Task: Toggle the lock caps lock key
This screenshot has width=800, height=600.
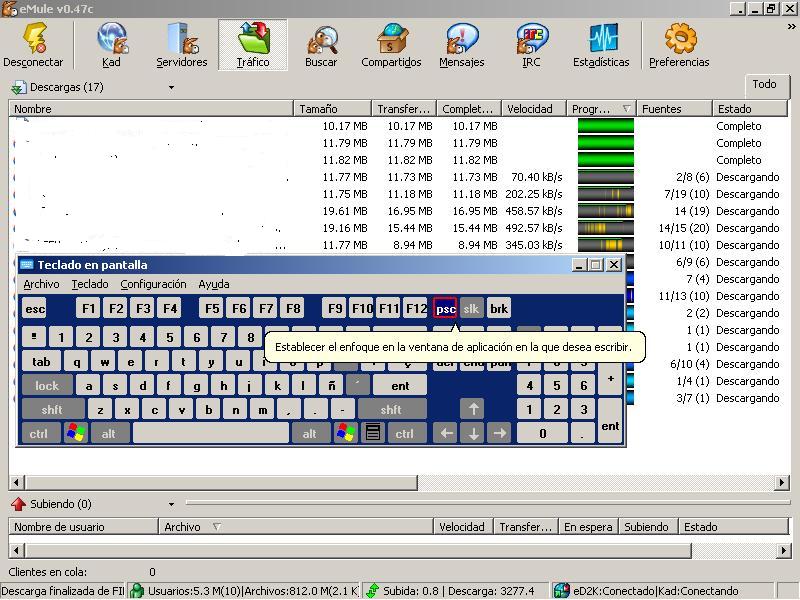Action: click(47, 386)
